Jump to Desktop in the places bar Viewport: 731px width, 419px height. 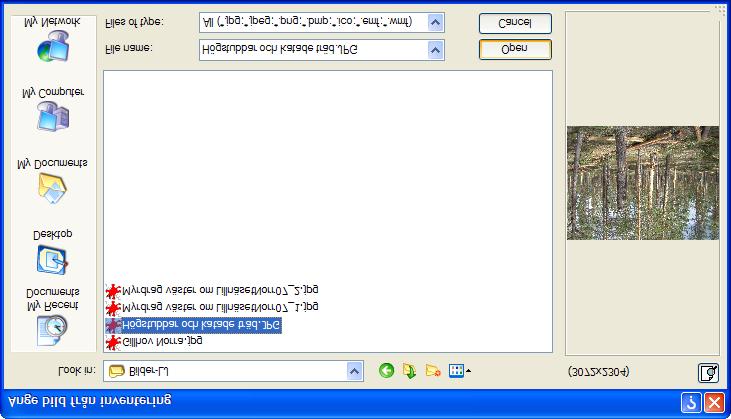pos(53,252)
